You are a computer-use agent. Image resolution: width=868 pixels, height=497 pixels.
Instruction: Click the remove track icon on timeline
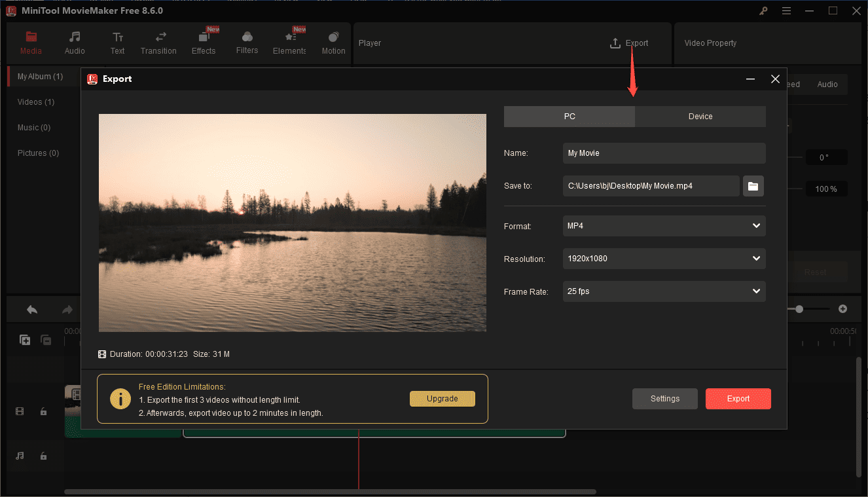(x=46, y=340)
